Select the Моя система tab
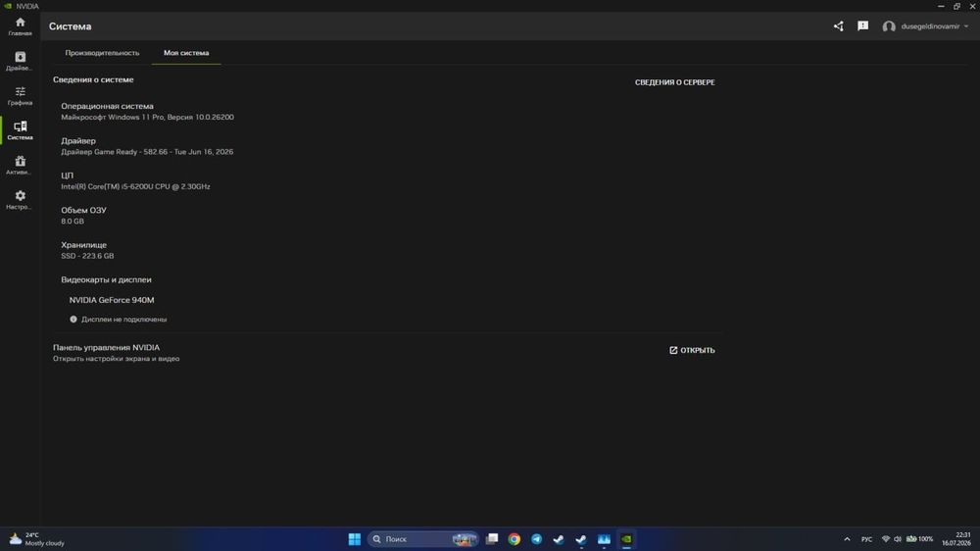This screenshot has height=551, width=980. [186, 53]
